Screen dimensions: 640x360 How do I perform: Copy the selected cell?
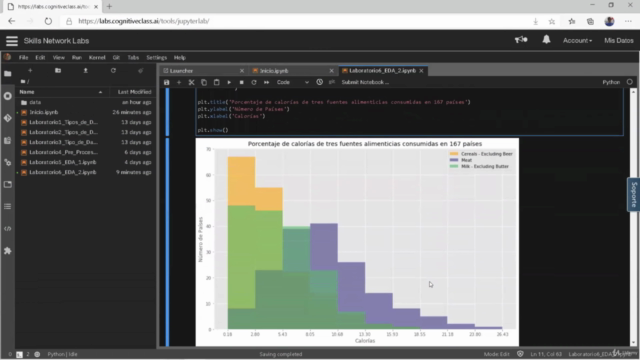(204, 82)
